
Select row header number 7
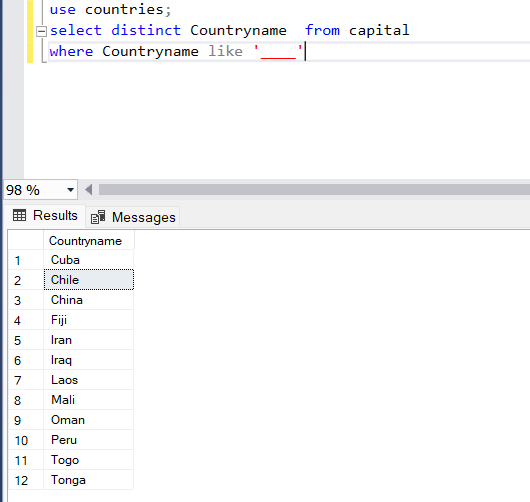coord(26,380)
